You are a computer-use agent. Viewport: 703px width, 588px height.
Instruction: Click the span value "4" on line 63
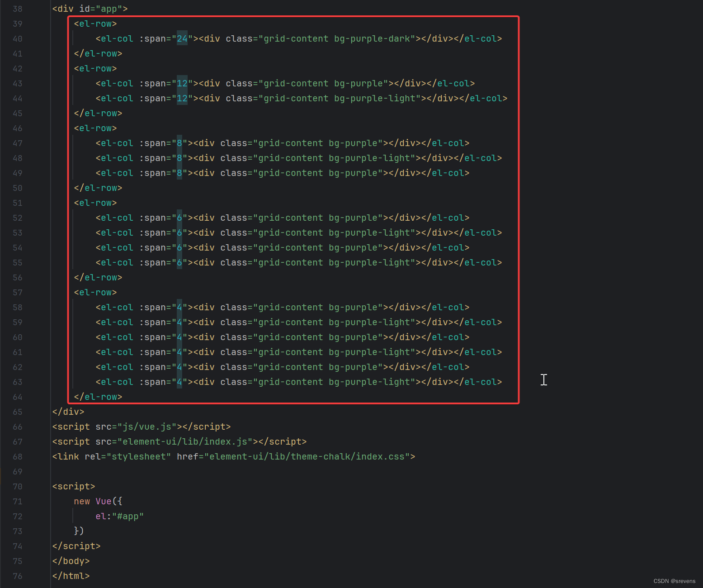pos(179,382)
